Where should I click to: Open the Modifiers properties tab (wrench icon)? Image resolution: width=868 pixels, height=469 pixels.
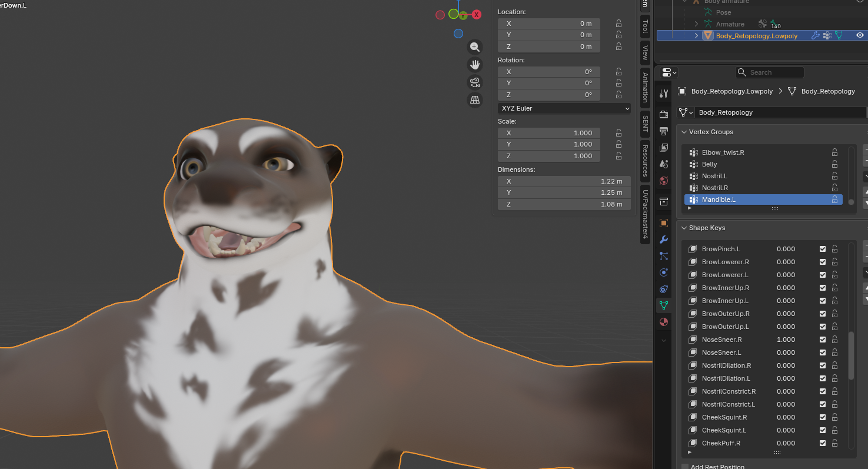pyautogui.click(x=664, y=240)
